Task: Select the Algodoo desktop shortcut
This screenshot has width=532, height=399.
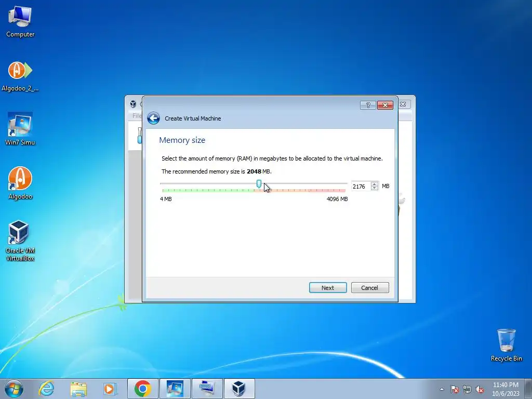Action: click(20, 183)
